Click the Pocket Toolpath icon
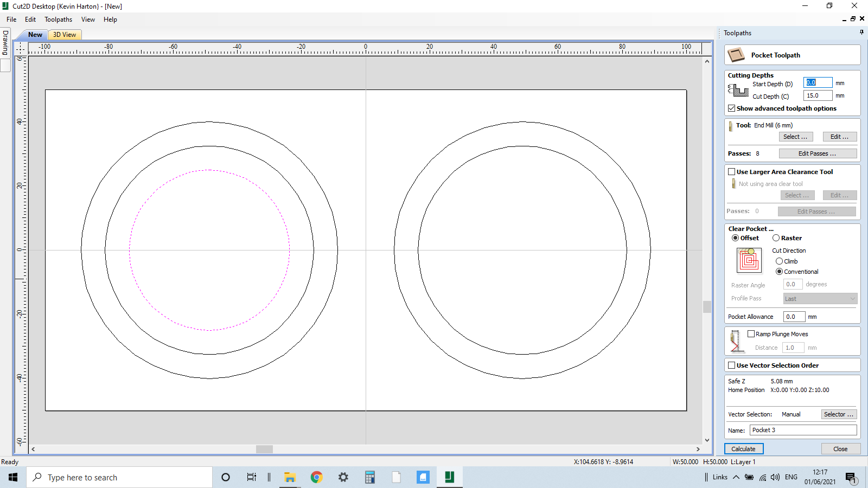The height and width of the screenshot is (488, 868). tap(736, 55)
